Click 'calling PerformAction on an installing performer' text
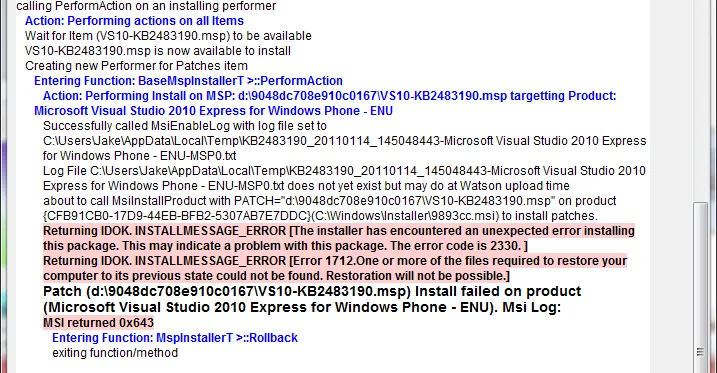The width and height of the screenshot is (717, 373). (x=146, y=6)
